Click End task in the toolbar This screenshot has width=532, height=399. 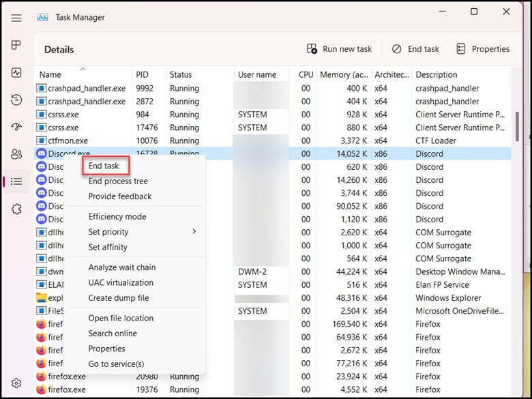415,49
